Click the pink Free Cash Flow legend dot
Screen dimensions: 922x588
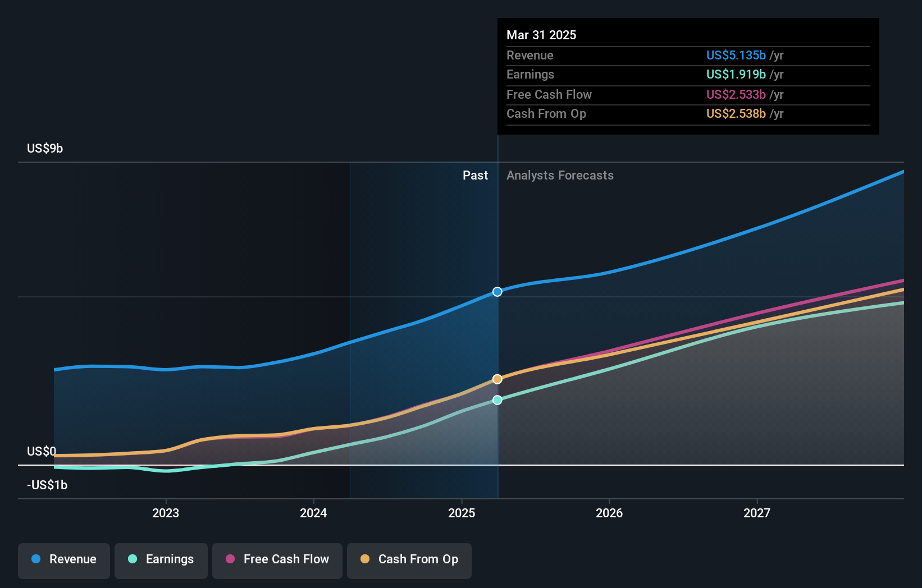coord(230,559)
